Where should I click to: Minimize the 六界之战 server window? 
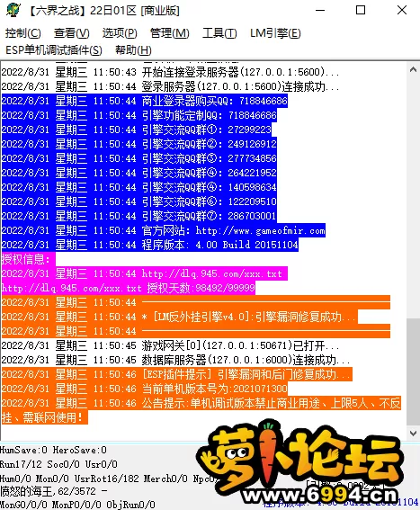pos(320,10)
